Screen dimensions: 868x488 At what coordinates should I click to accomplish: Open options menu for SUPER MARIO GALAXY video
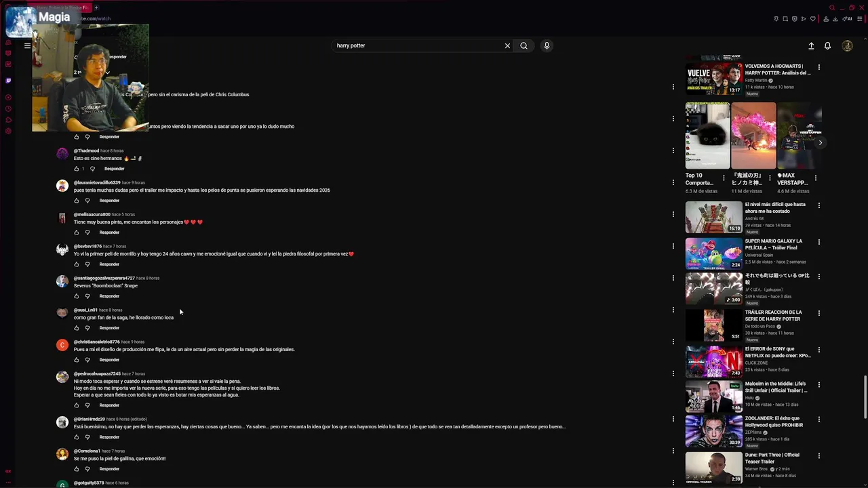click(818, 243)
